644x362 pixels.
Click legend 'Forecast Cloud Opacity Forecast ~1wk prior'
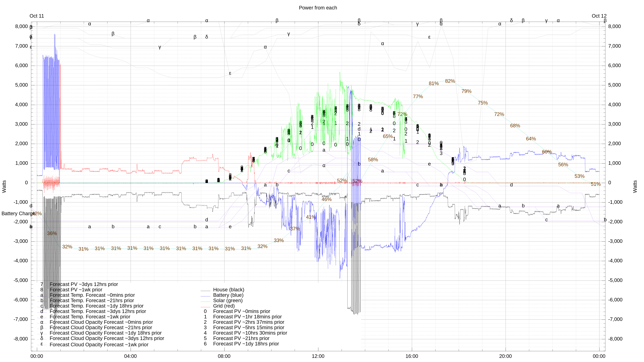(x=99, y=345)
